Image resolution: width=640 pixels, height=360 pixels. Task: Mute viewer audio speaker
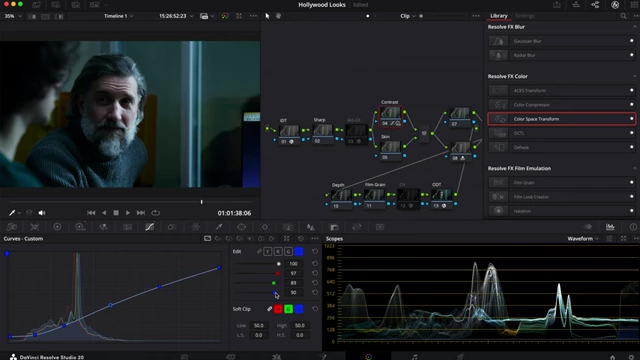42,213
